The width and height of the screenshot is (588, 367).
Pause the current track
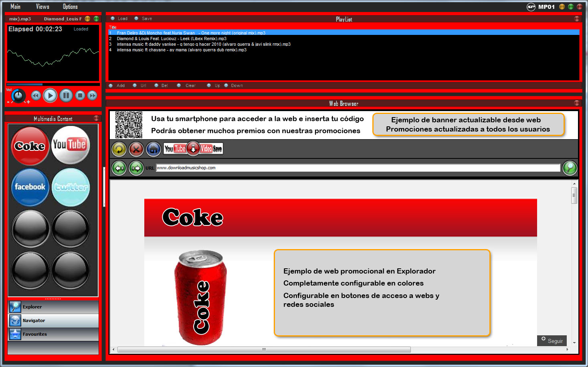(66, 95)
